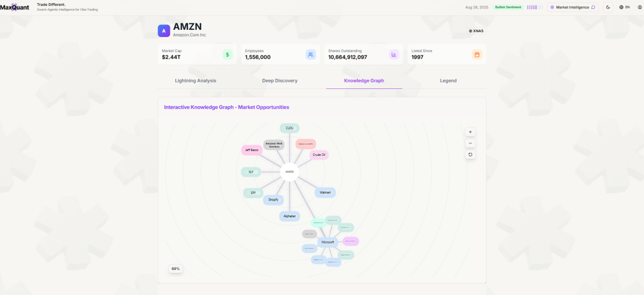Click the purple sentiment strength bars
644x295 pixels.
tap(535, 7)
